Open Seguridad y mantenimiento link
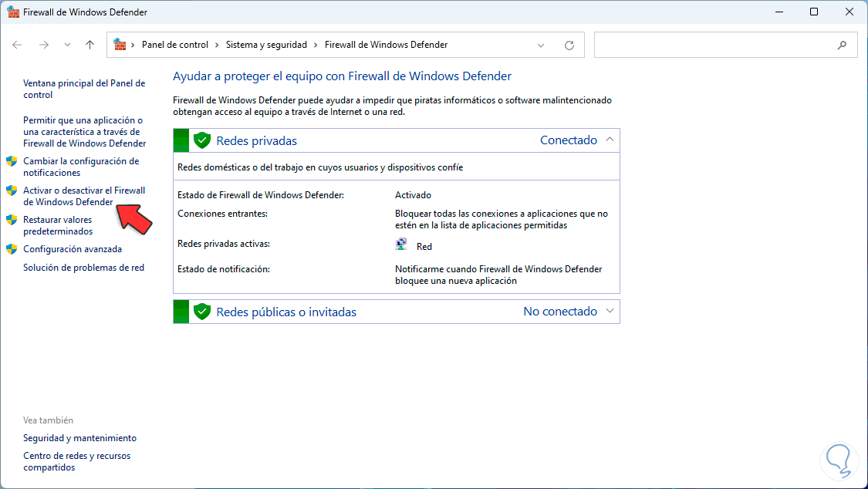The height and width of the screenshot is (489, 868). tap(79, 438)
